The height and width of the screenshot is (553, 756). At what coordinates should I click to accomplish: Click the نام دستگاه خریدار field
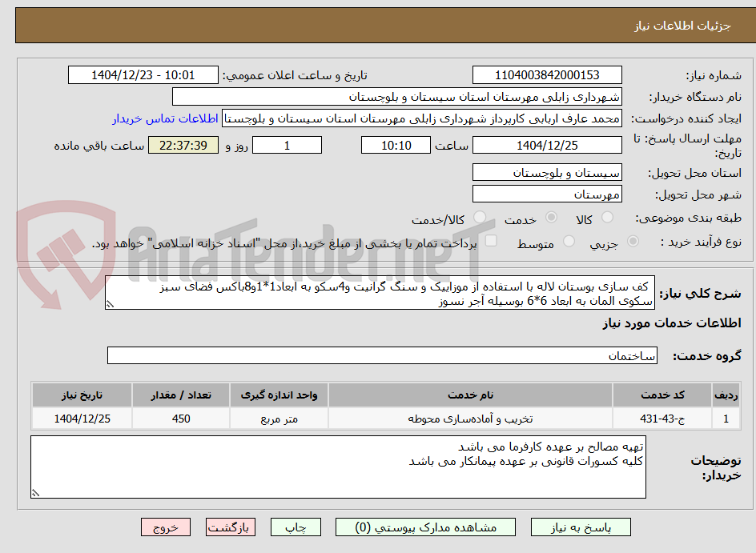tap(396, 97)
